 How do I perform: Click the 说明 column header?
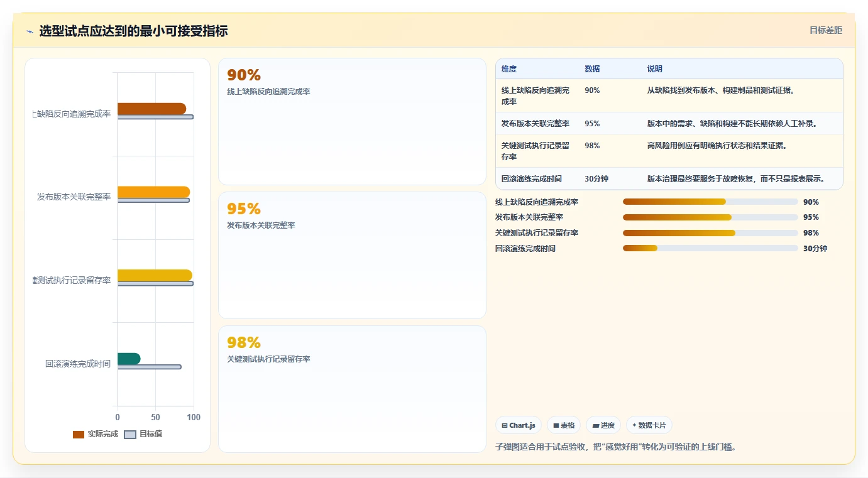pos(655,69)
